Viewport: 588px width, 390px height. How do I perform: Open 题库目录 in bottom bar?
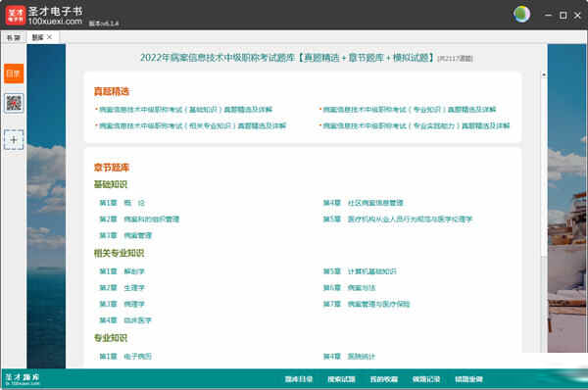tap(299, 379)
